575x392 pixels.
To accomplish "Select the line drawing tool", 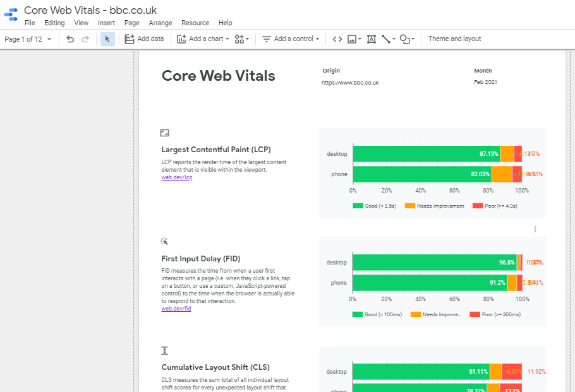I will (387, 39).
